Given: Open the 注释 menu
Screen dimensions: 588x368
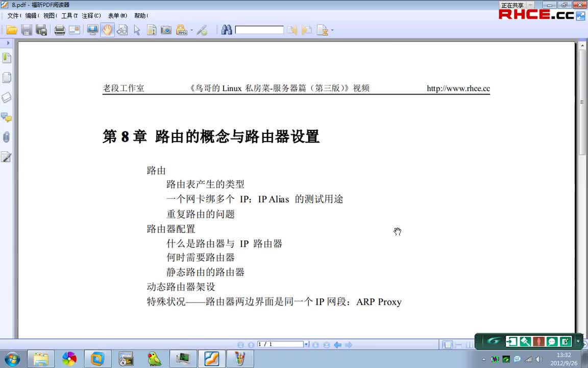Looking at the screenshot, I should (91, 16).
